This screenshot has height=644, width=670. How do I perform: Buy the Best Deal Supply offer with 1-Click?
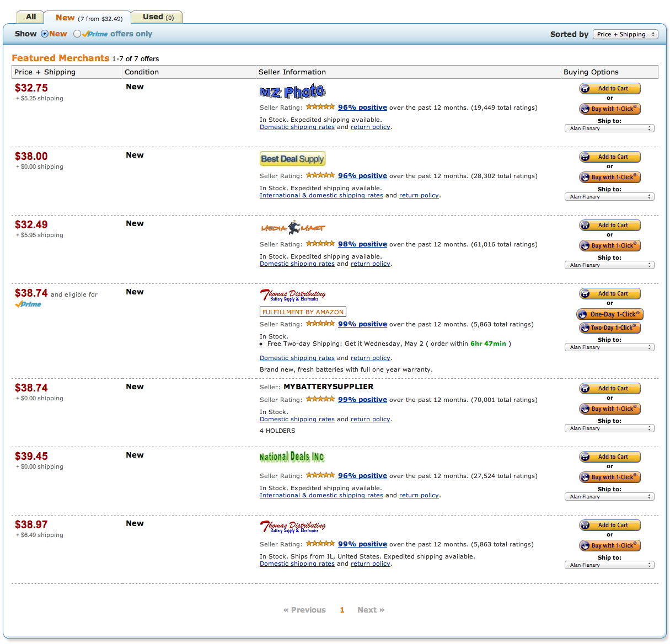point(610,177)
